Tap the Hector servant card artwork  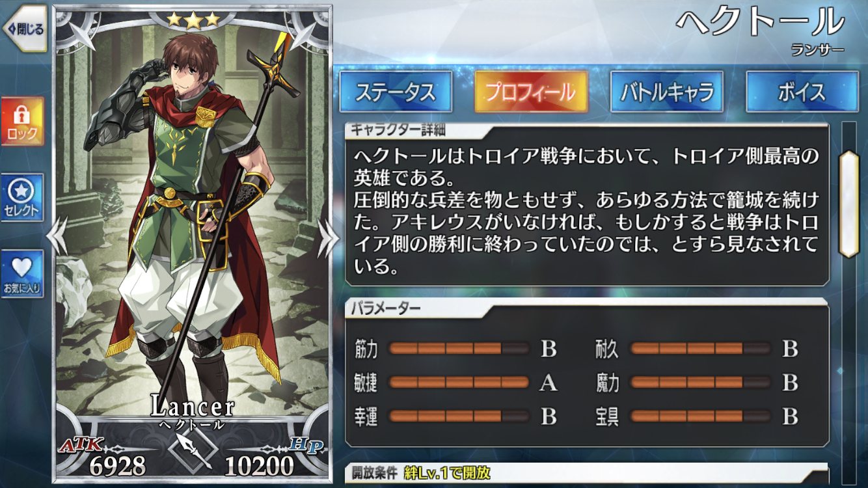(192, 215)
